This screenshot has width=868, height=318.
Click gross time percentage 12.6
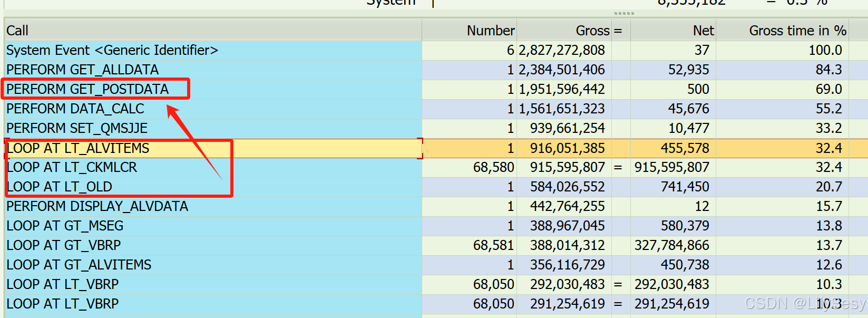pos(829,265)
